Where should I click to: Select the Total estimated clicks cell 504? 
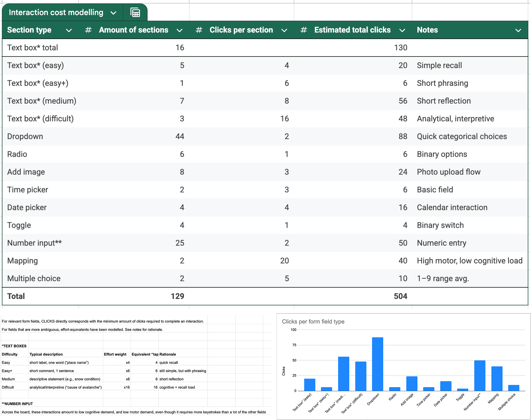click(x=400, y=296)
